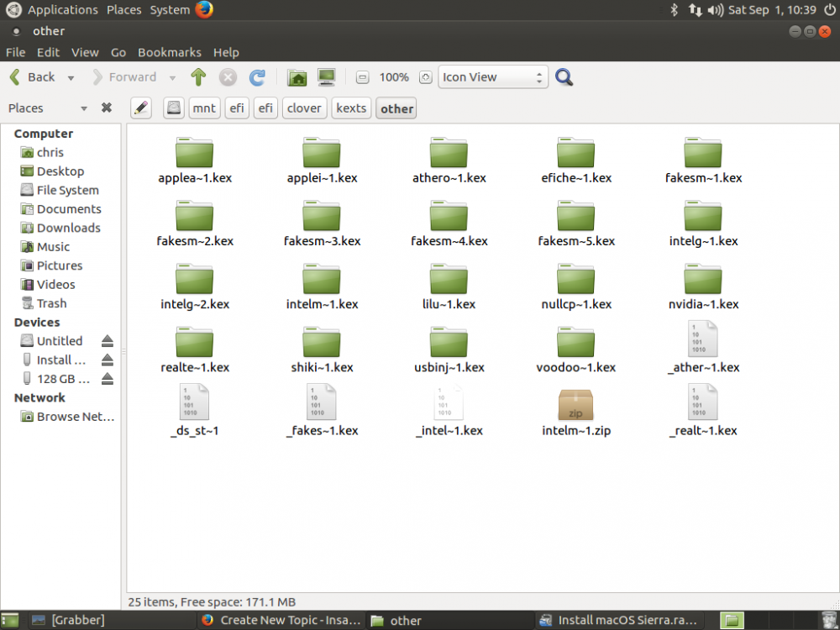The image size is (840, 630).
Task: Open the Home folder icon
Action: click(297, 77)
